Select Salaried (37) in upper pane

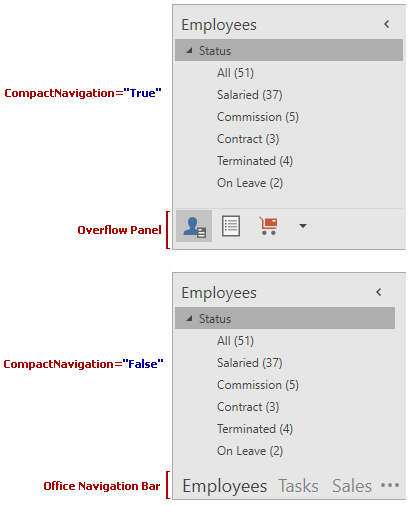coord(250,95)
